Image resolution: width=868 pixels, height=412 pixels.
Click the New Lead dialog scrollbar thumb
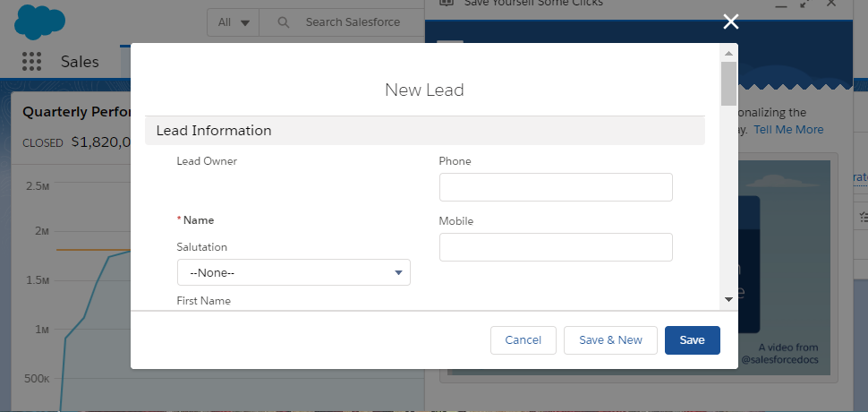pos(728,83)
